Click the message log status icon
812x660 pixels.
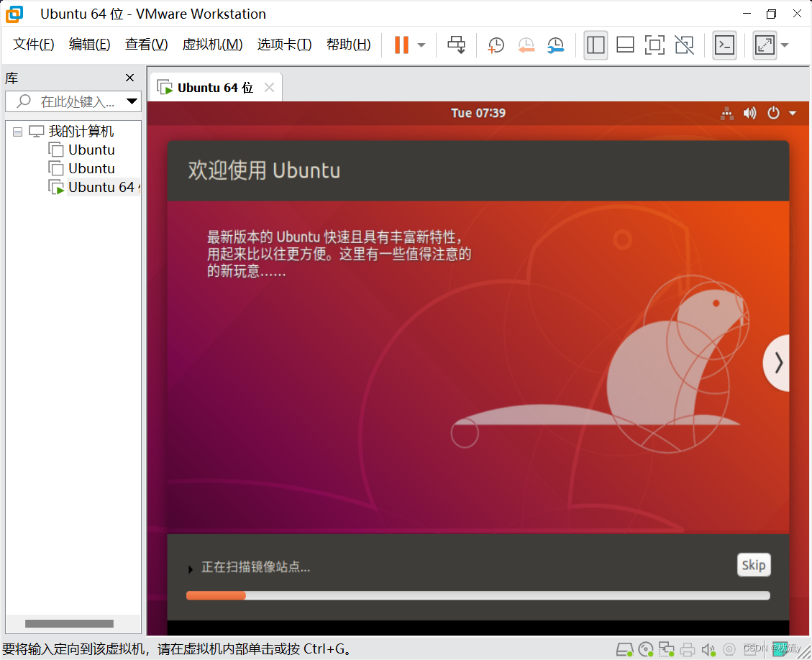click(780, 649)
